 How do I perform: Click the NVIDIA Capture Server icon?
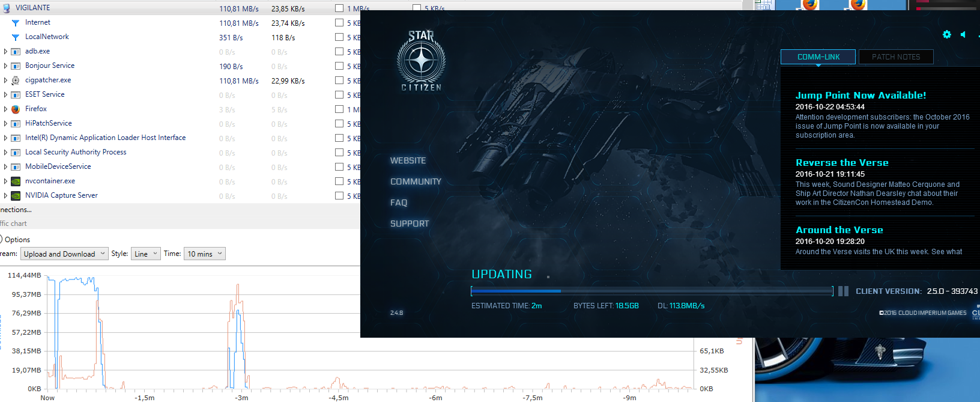point(16,196)
